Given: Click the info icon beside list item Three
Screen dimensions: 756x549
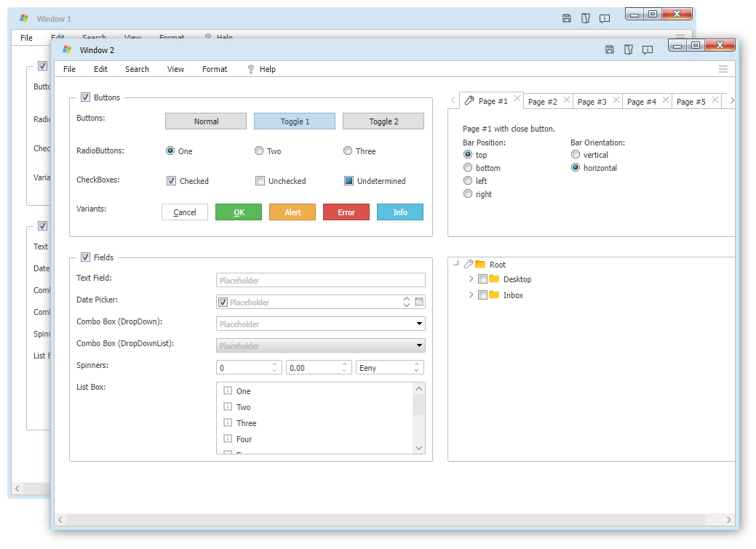Looking at the screenshot, I should (228, 422).
